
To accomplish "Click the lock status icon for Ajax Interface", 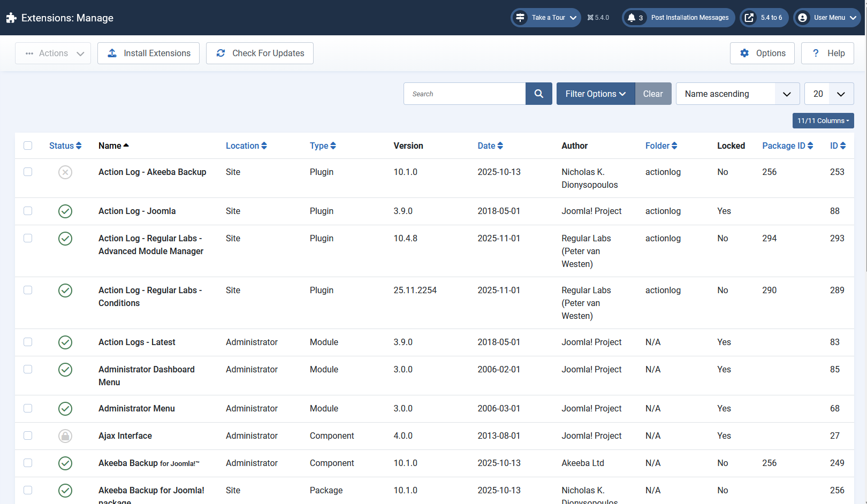I will point(65,436).
